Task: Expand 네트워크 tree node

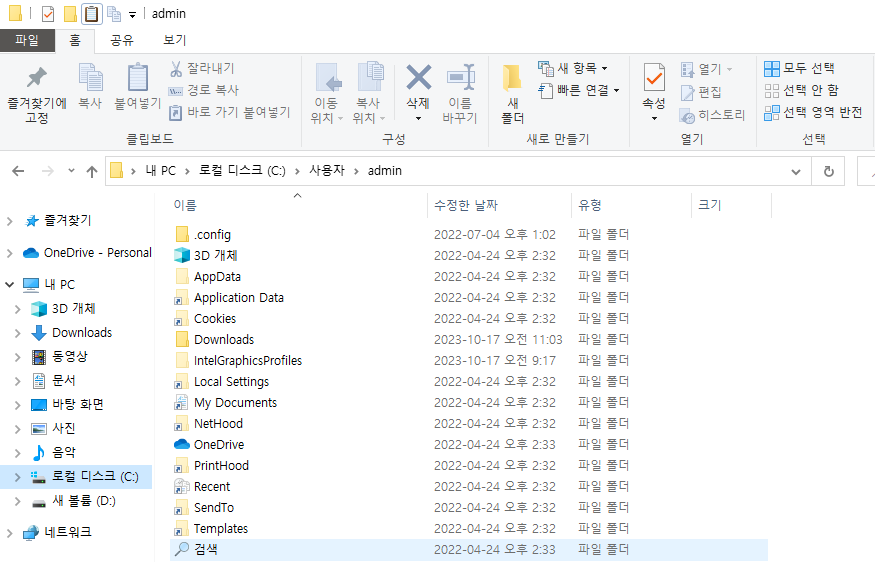Action: (9, 532)
